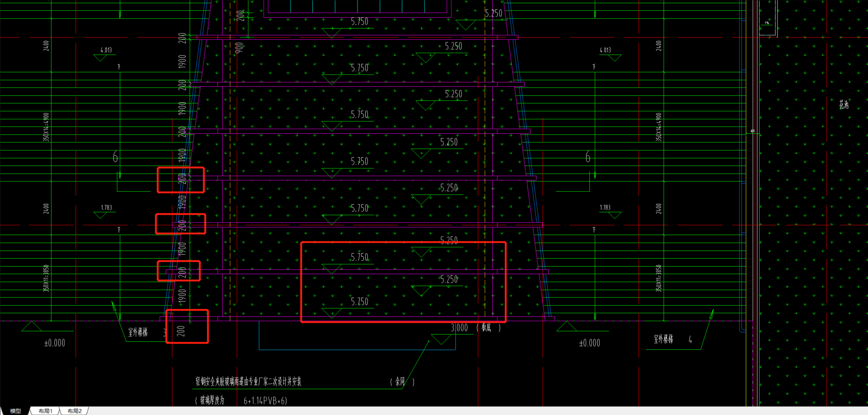Select the 1.783 elevation on left-hand stair
Viewport: 868px width, 415px height.
(x=106, y=207)
